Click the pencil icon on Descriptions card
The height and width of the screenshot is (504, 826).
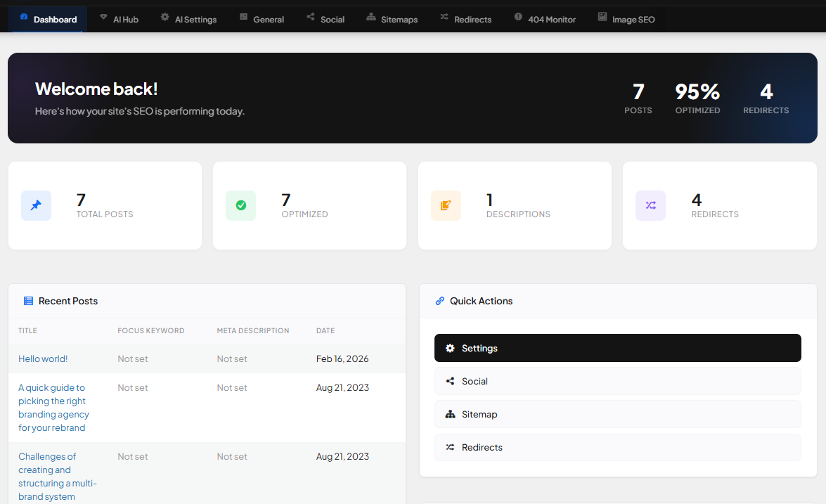pos(446,205)
